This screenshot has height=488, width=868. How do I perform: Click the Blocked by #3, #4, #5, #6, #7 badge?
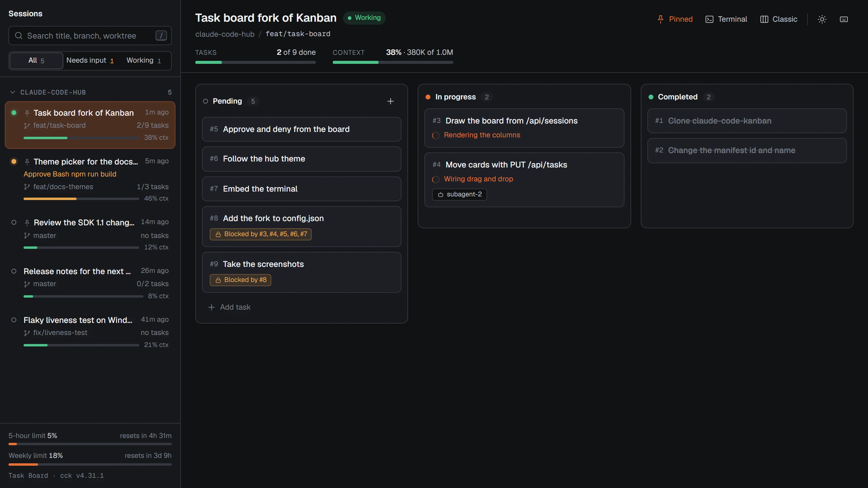click(260, 234)
